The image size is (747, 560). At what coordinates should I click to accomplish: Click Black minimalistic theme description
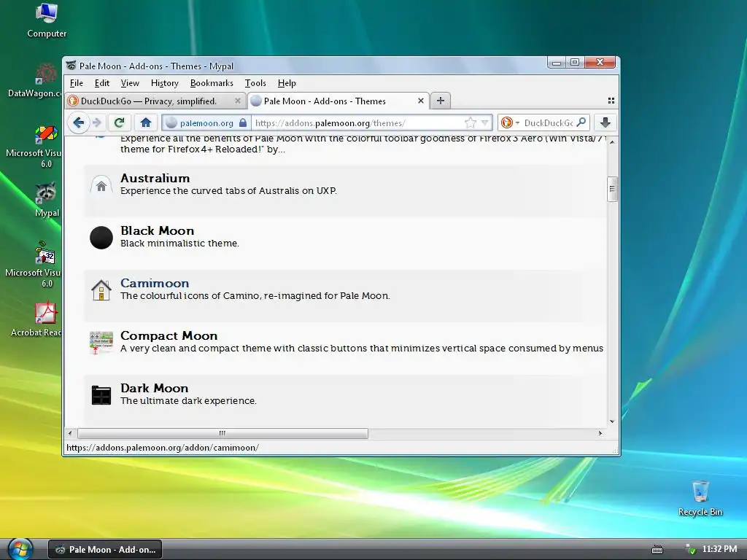point(179,244)
